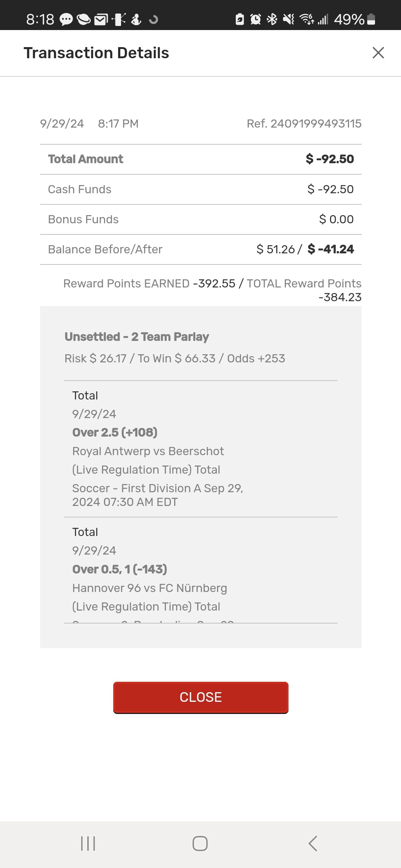Tap the Wi-Fi signal status icon

click(306, 19)
